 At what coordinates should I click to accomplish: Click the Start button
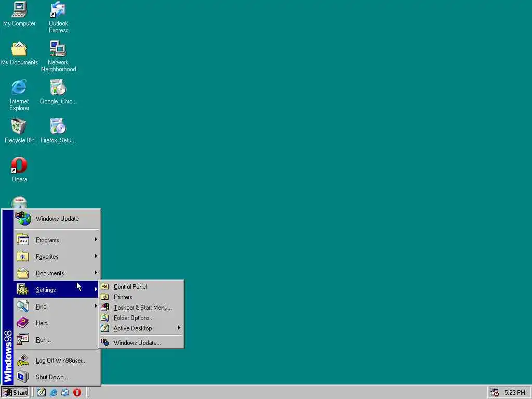pyautogui.click(x=15, y=393)
